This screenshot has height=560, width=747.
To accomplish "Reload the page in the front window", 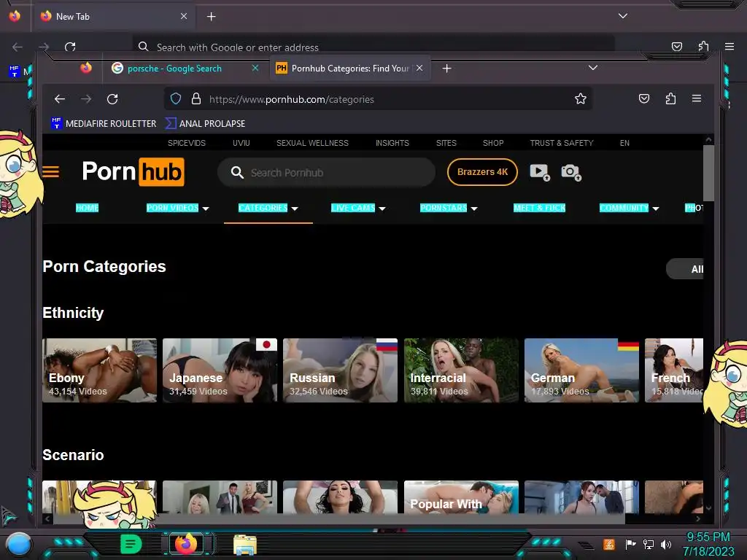I will [x=112, y=99].
